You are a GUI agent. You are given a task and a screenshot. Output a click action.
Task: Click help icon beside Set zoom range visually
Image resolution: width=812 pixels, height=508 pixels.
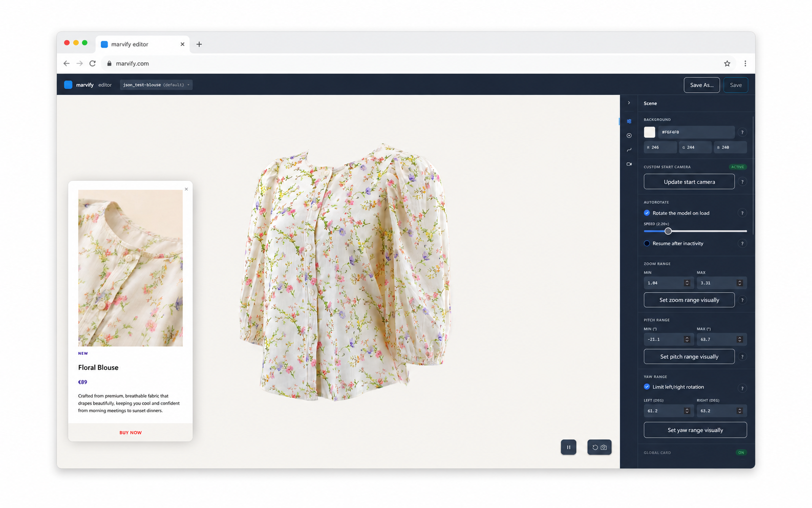[x=742, y=300]
